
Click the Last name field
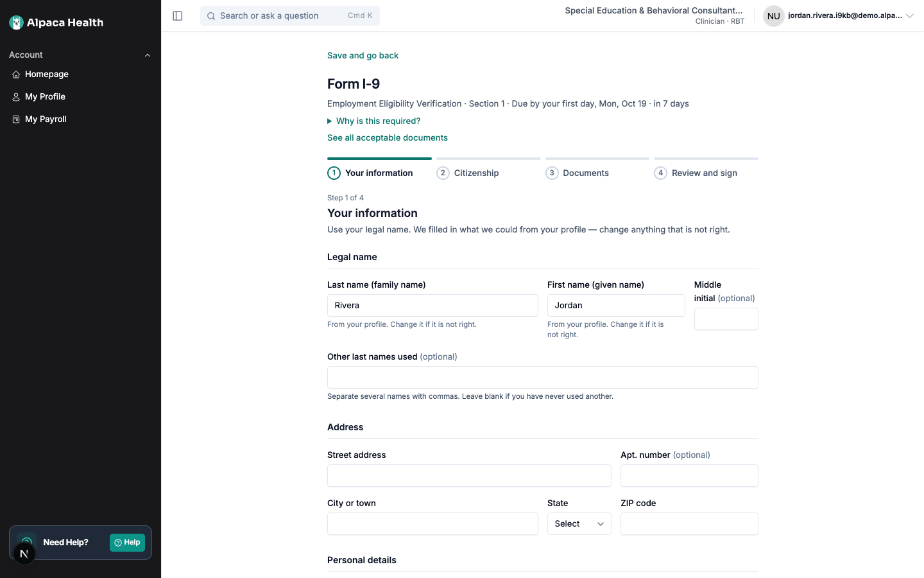click(x=432, y=306)
